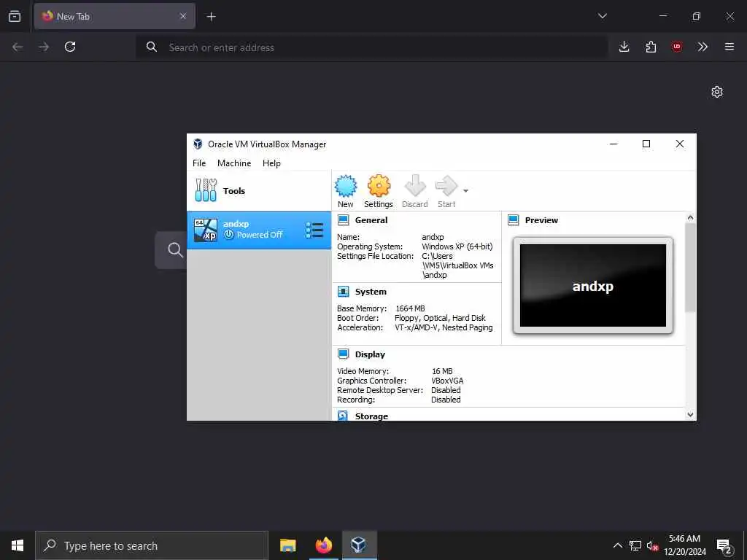This screenshot has width=747, height=560.
Task: Open Settings gear for andxp VM
Action: point(379,186)
